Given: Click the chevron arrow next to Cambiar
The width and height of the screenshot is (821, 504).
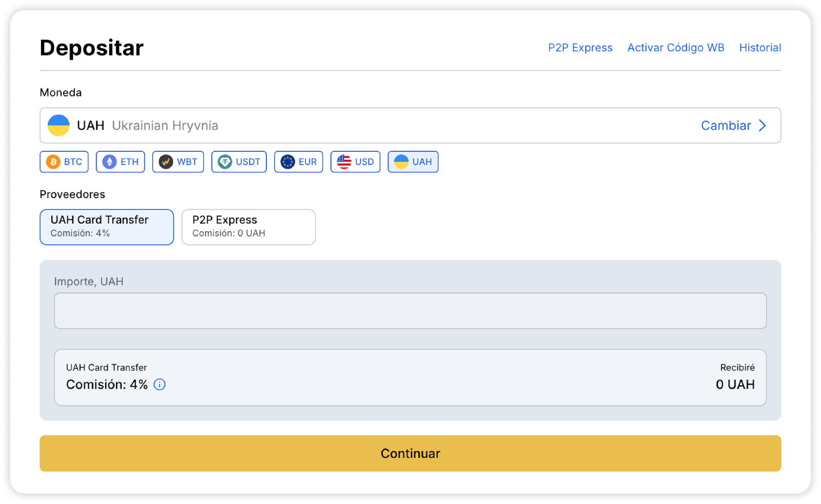Looking at the screenshot, I should point(763,126).
